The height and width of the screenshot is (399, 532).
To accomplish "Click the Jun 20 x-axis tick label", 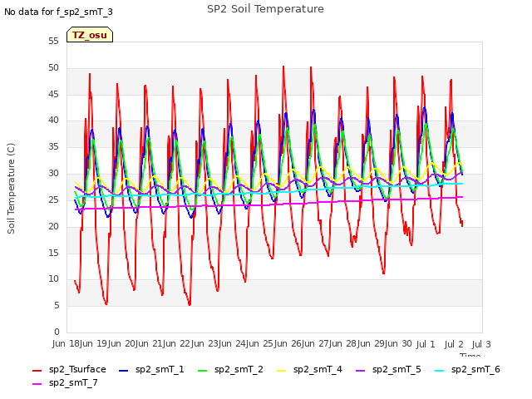I will click(x=122, y=344).
